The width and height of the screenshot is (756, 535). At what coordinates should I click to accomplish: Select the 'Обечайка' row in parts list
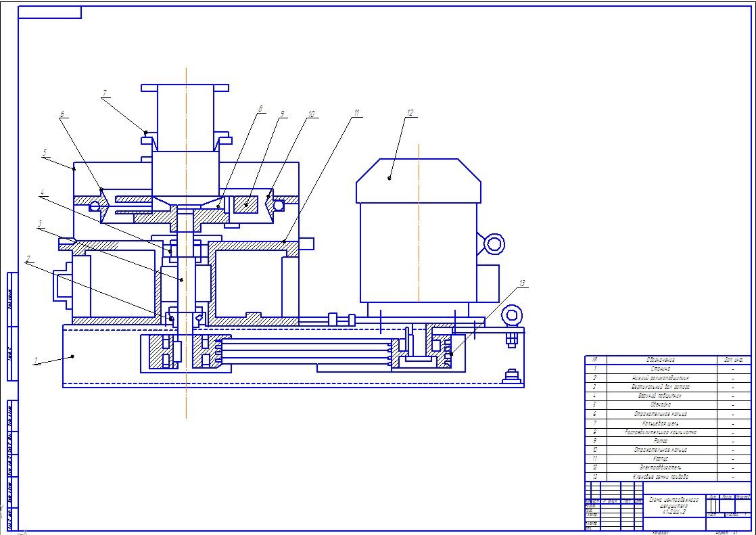tap(661, 404)
